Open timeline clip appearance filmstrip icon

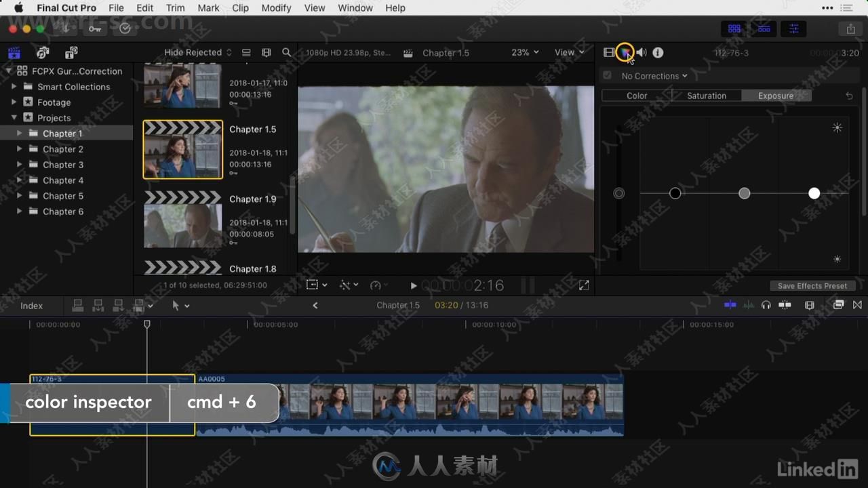tap(809, 305)
